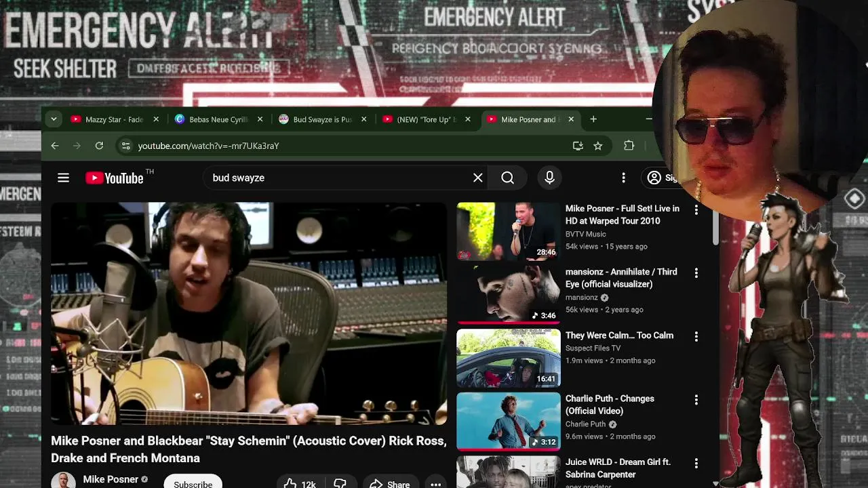This screenshot has width=868, height=488.
Task: Click the main video player
Action: (x=249, y=313)
